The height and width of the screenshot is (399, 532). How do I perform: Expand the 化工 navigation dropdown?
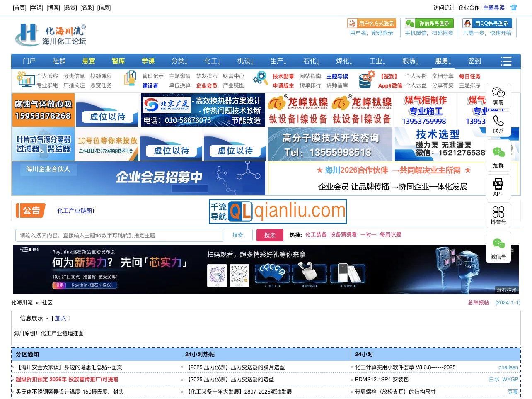(212, 61)
